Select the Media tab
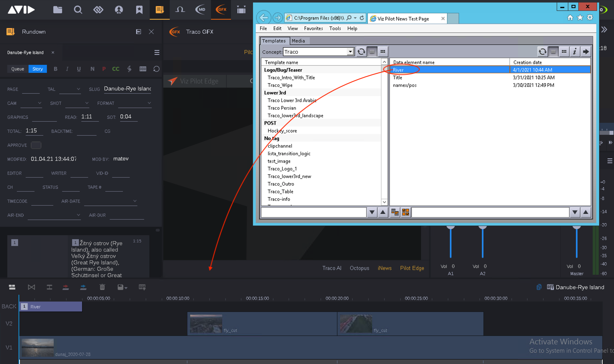Screen dimensions: 614x364 (x=298, y=41)
